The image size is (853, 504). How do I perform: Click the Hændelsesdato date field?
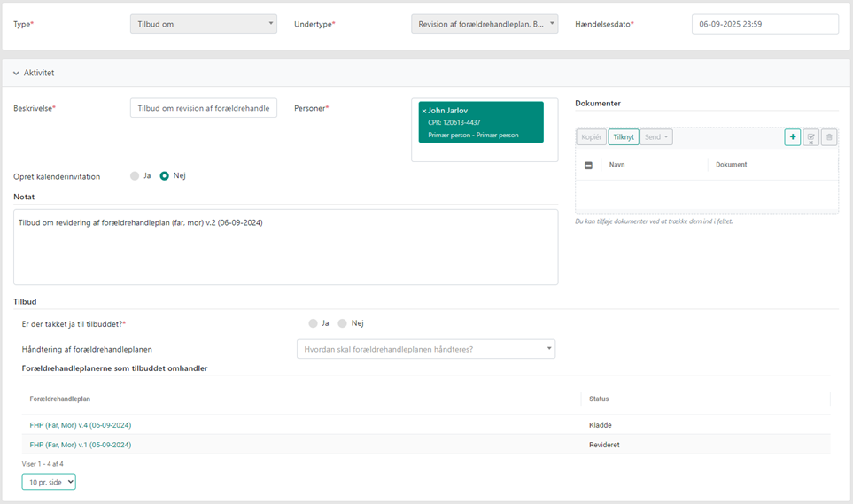point(764,24)
